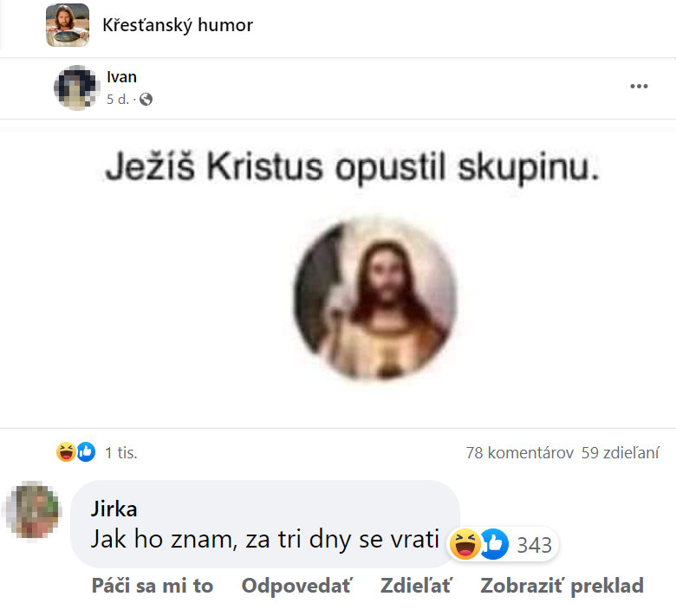Click the public globe privacy icon
Viewport: 676px width, 616px height.
pos(146,100)
